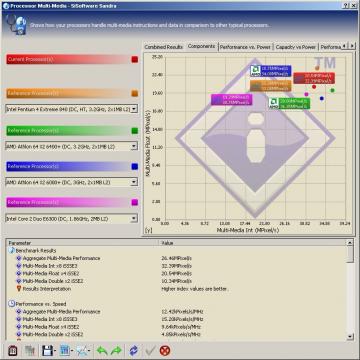Click the Parameter column header
Image resolution: width=360 pixels, height=360 pixels.
pos(82,243)
